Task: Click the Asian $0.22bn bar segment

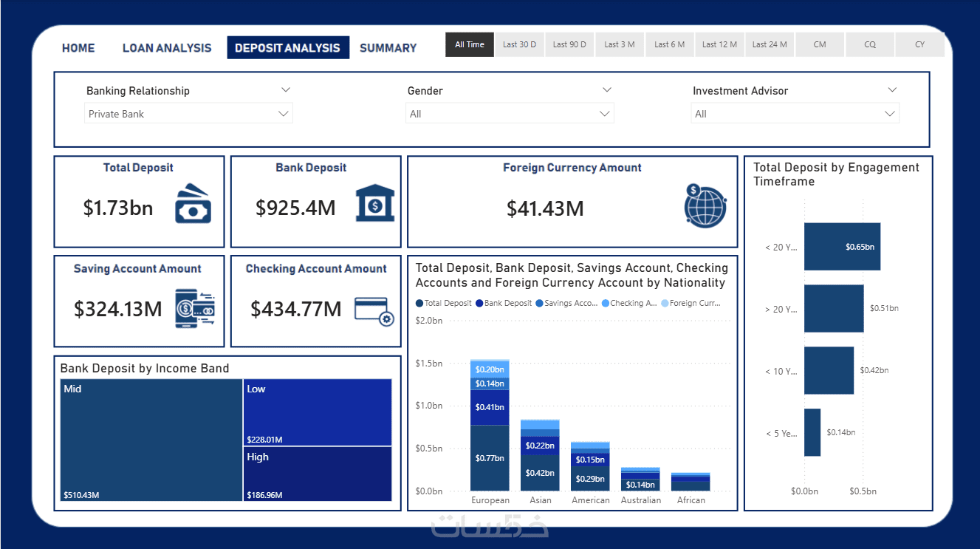Action: click(x=540, y=446)
